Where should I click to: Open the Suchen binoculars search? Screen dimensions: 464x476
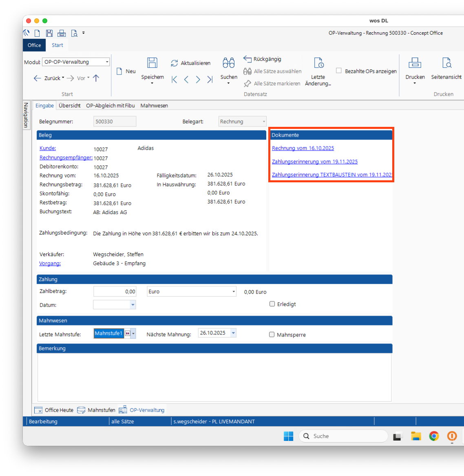[228, 63]
